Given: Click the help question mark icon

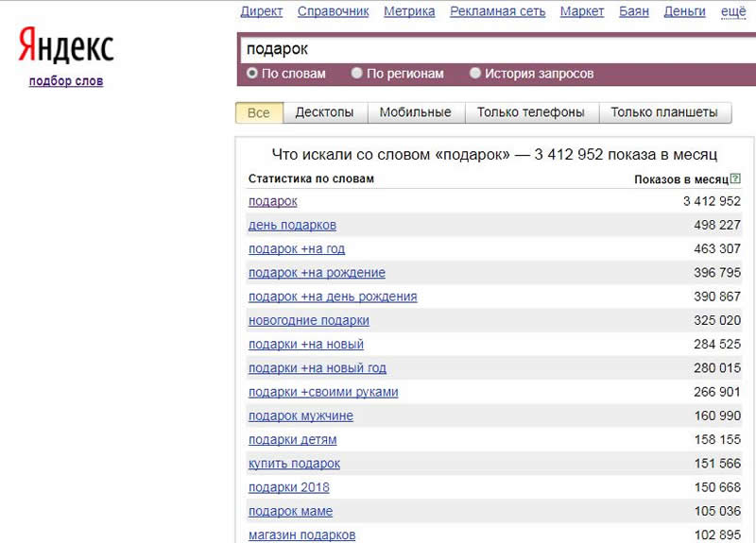Looking at the screenshot, I should coord(735,178).
